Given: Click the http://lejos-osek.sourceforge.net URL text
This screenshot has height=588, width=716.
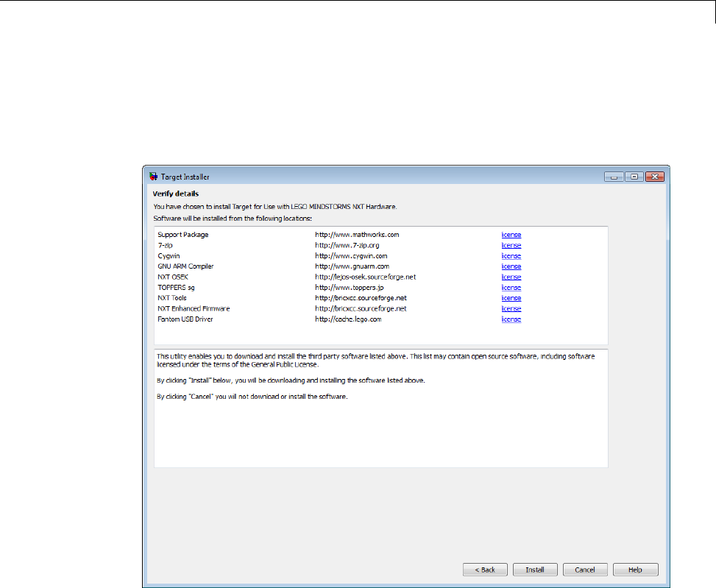Looking at the screenshot, I should (x=365, y=277).
